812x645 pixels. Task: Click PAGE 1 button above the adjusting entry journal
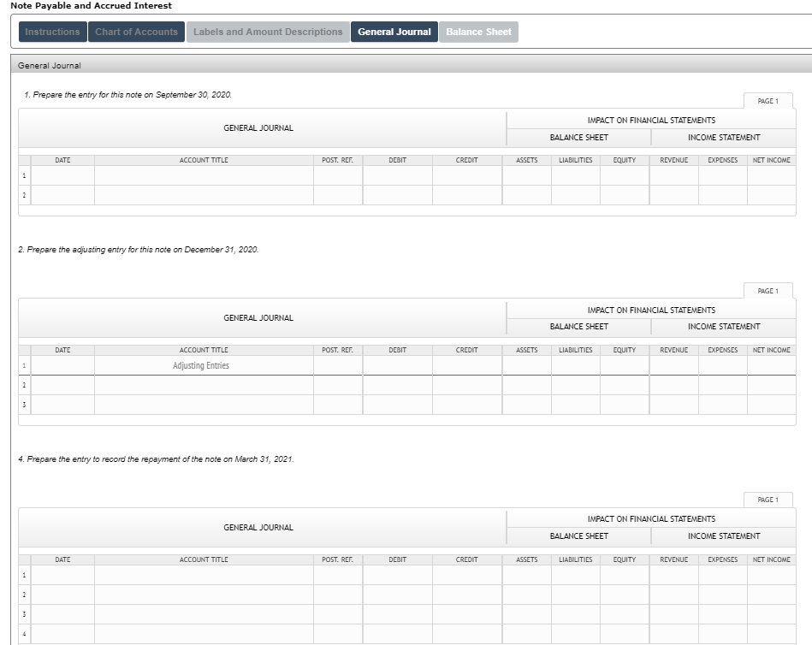pyautogui.click(x=769, y=291)
